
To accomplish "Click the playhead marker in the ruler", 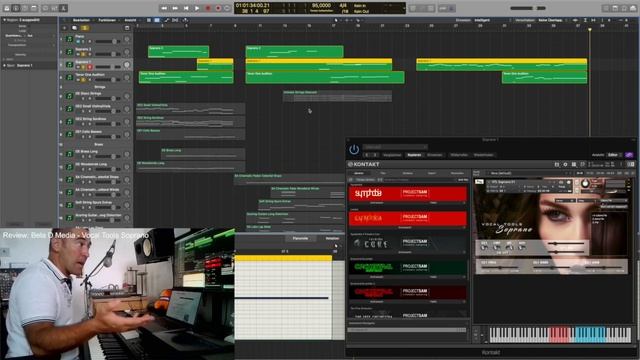I will [x=590, y=30].
